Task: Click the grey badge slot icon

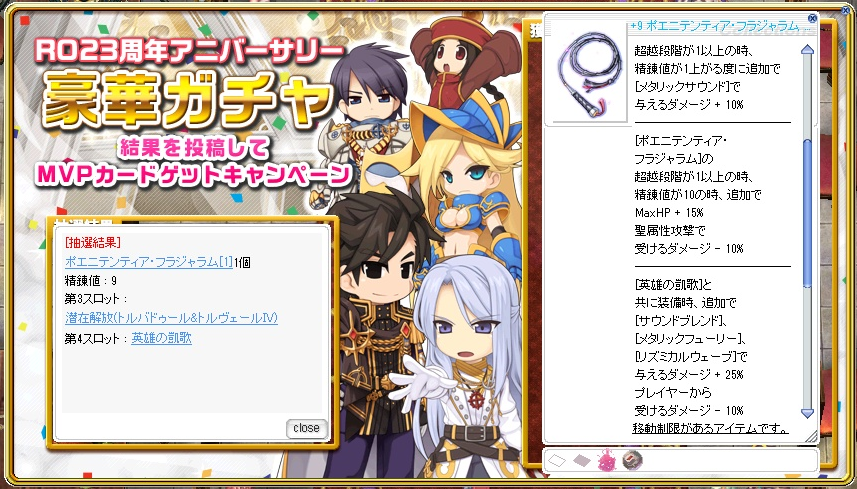Action: click(x=632, y=461)
